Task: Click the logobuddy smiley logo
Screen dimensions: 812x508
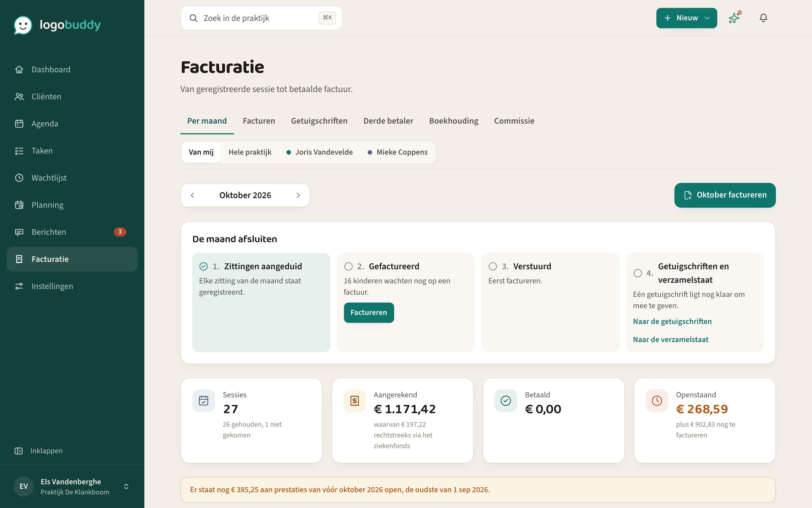Action: click(x=23, y=25)
